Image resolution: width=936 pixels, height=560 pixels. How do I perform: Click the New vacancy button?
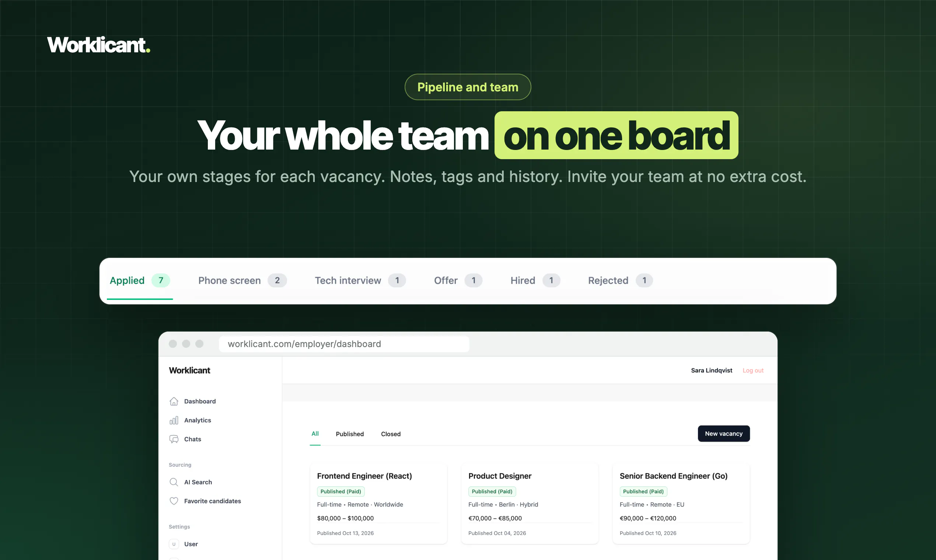click(x=723, y=434)
